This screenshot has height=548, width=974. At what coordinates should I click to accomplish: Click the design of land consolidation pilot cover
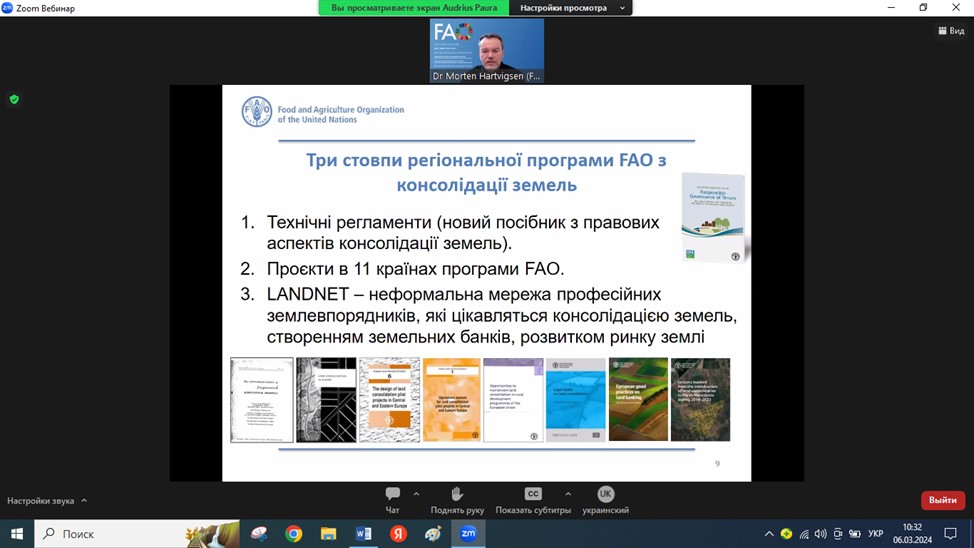(x=389, y=400)
